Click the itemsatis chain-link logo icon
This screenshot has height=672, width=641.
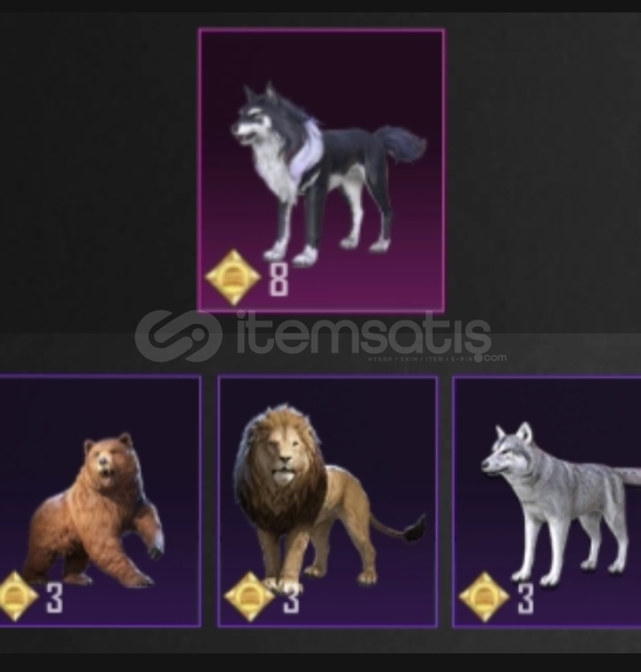(178, 336)
